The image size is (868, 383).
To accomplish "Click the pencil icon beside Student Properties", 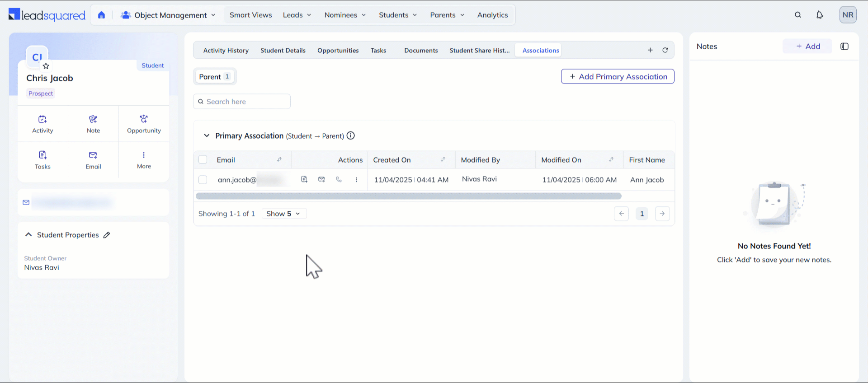I will click(x=107, y=235).
